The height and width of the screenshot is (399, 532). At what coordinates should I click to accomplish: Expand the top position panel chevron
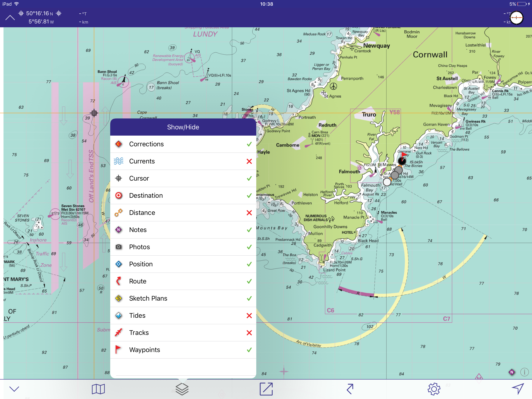click(10, 17)
